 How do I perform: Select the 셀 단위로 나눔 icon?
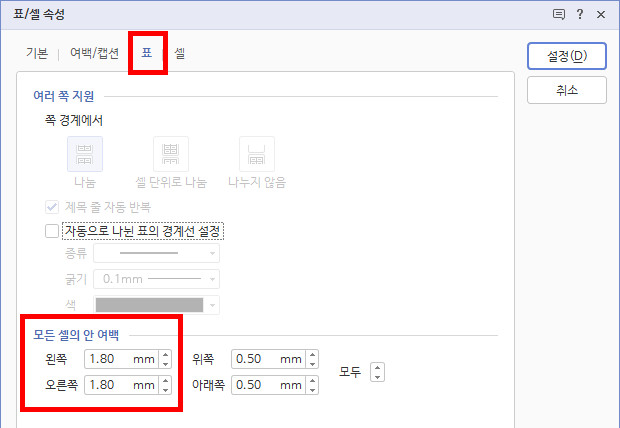171,154
